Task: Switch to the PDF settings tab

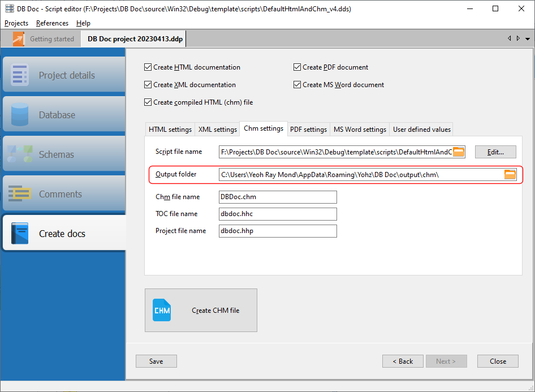Action: [308, 130]
